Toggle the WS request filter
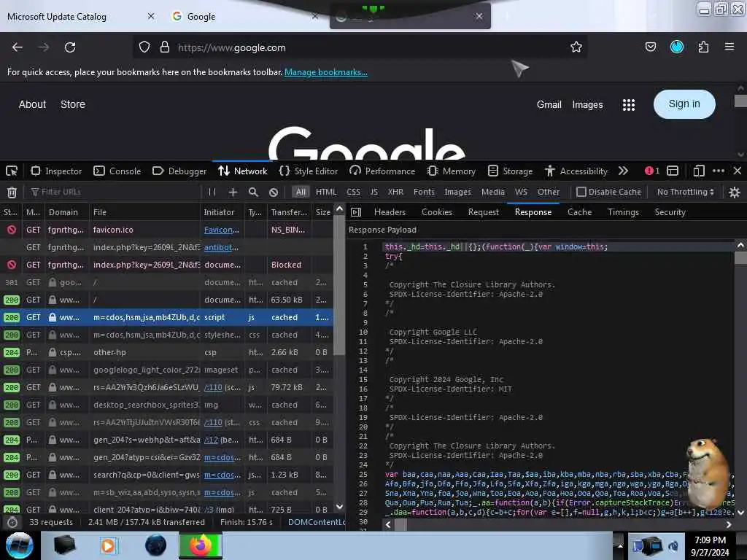The image size is (747, 560). 521,192
